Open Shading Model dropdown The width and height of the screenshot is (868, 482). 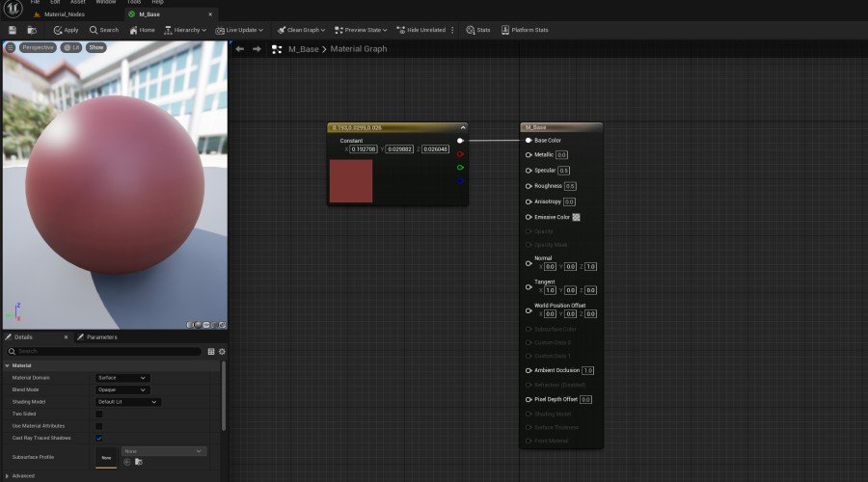coord(128,402)
